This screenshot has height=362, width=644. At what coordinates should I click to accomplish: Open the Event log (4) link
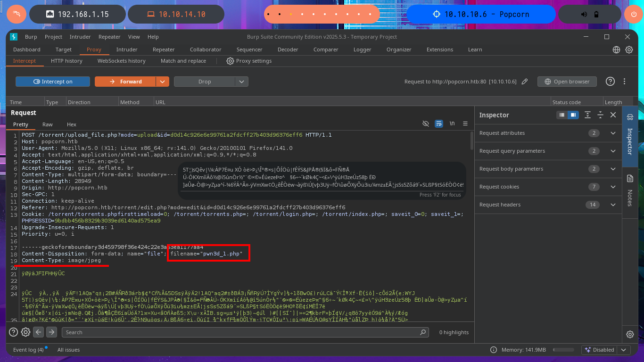pyautogui.click(x=28, y=350)
